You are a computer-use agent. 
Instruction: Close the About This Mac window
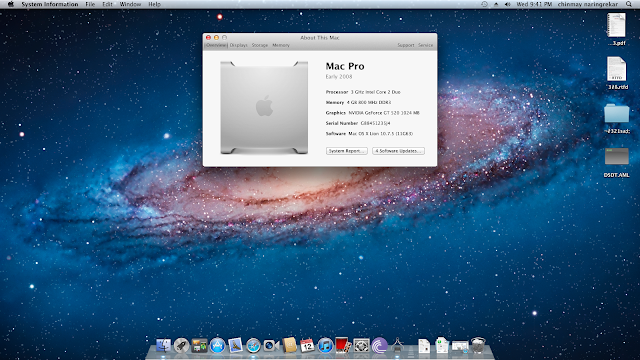click(209, 38)
